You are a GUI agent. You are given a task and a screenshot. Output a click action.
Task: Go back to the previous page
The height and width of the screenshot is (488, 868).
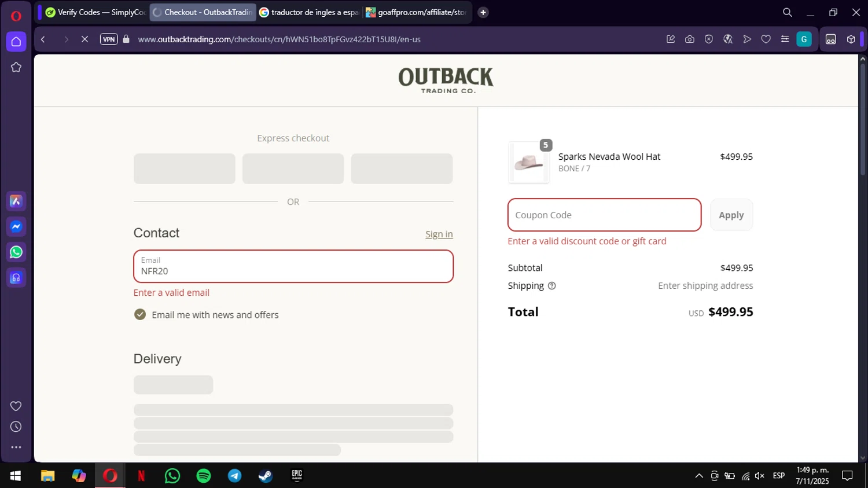point(43,39)
